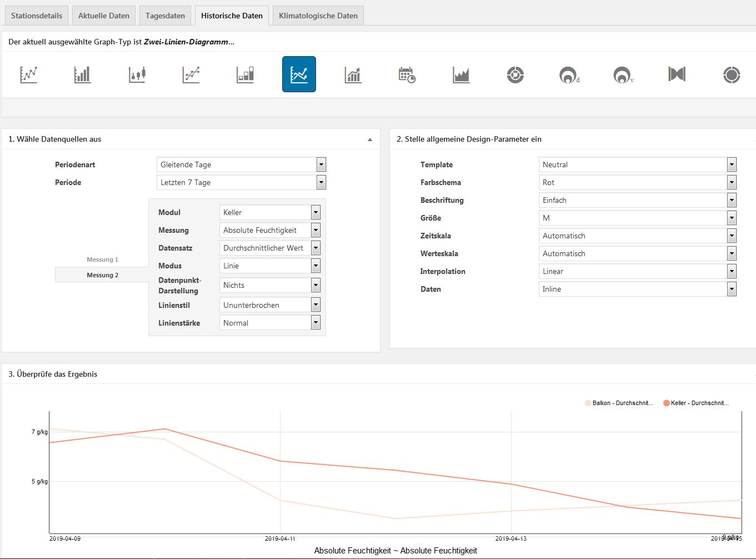
Task: Select the stacked bar chart type icon
Action: click(x=245, y=74)
